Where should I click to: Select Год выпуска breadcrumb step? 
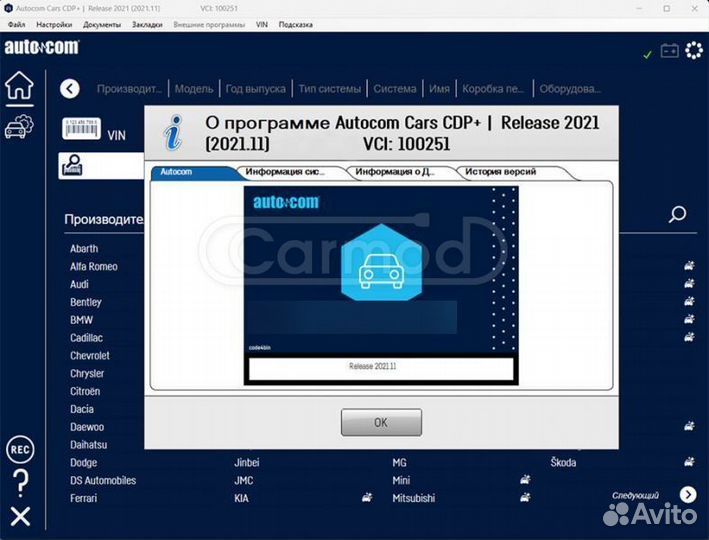pos(255,89)
